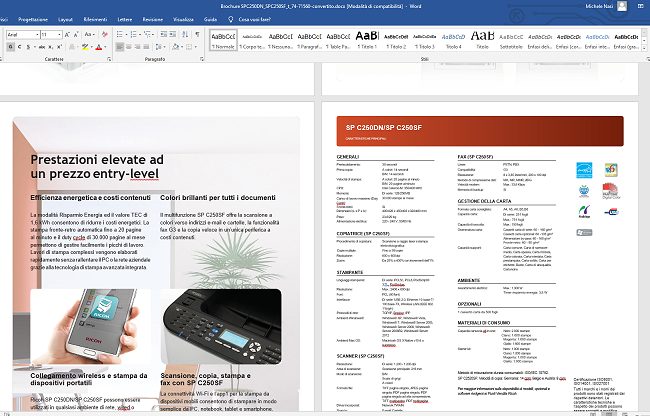Screen dimensions: 650x416
Task: Select the printer control panel photo
Action: (221, 326)
